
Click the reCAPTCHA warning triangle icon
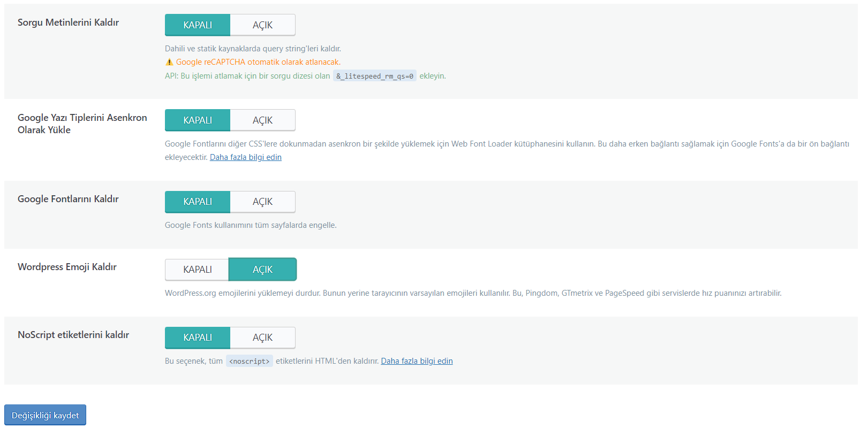[x=169, y=62]
